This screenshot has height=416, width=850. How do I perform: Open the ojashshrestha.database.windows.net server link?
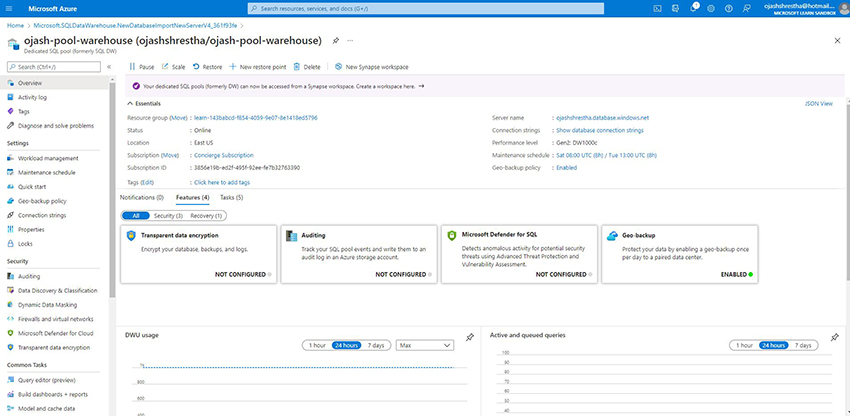pyautogui.click(x=602, y=118)
